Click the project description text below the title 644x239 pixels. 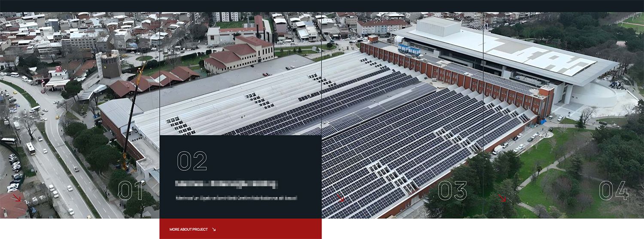coord(236,198)
